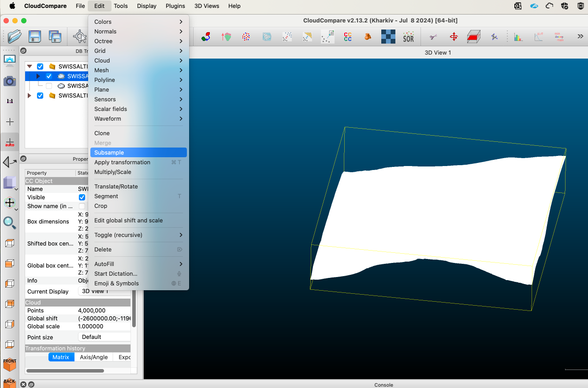Collapse the first SWISSALTI folder
The image size is (588, 388).
30,67
